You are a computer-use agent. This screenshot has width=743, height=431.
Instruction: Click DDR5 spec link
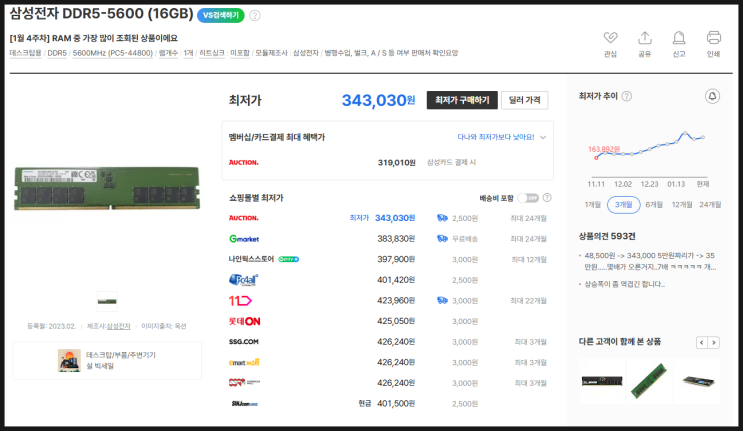57,53
